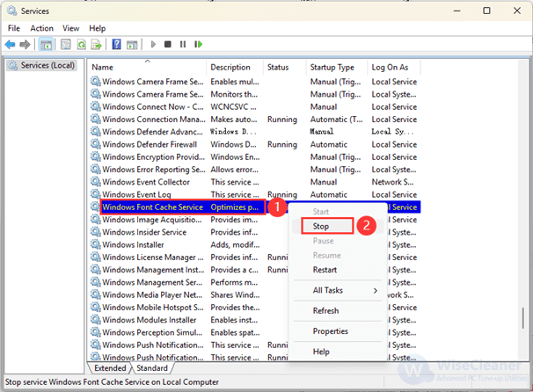Viewport: 533px width, 392px height.
Task: Select Windows Error Reporting Service row
Action: coord(255,169)
